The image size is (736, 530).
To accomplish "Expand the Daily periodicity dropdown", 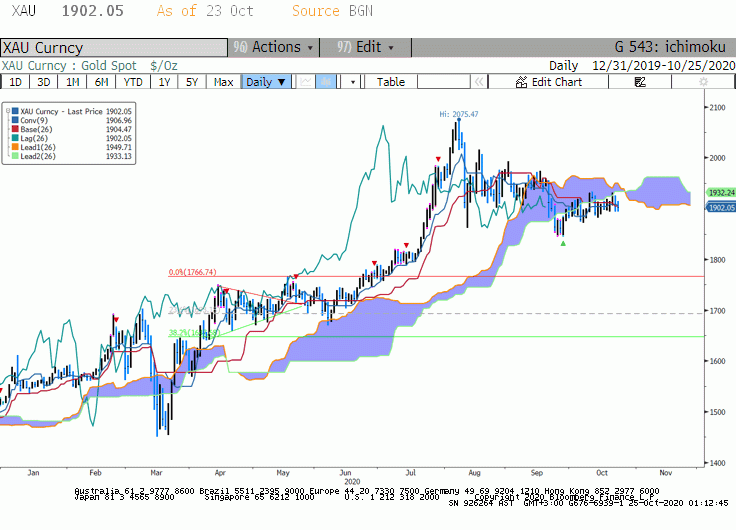I will (x=266, y=82).
